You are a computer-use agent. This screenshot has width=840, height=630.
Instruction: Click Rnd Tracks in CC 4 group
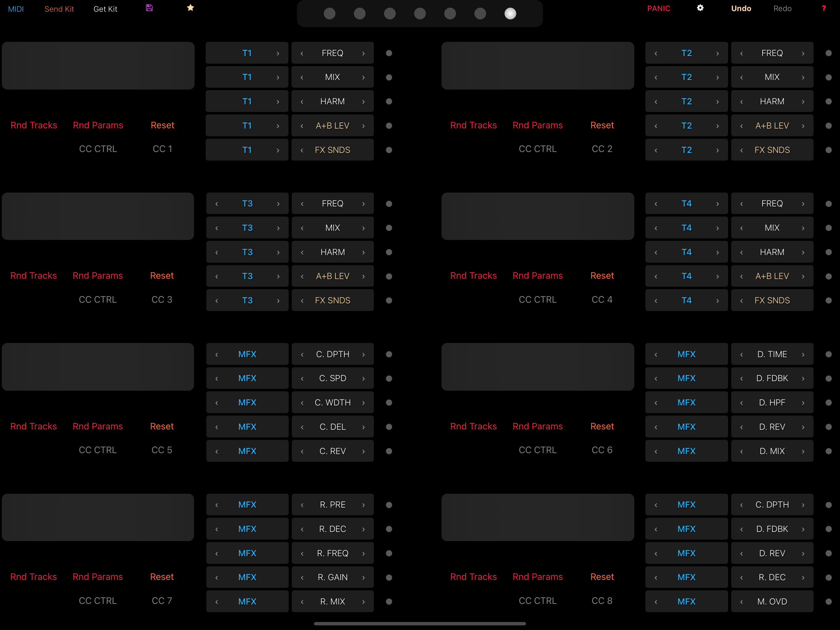pos(473,276)
